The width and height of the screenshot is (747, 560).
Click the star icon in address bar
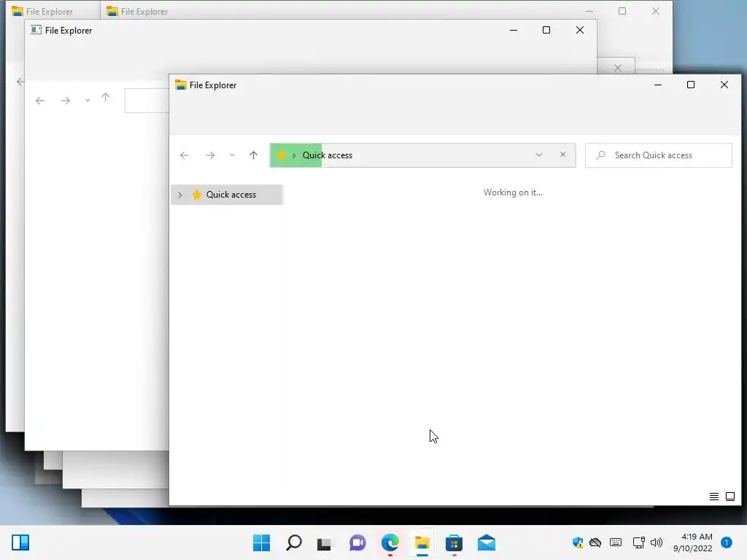[x=282, y=155]
